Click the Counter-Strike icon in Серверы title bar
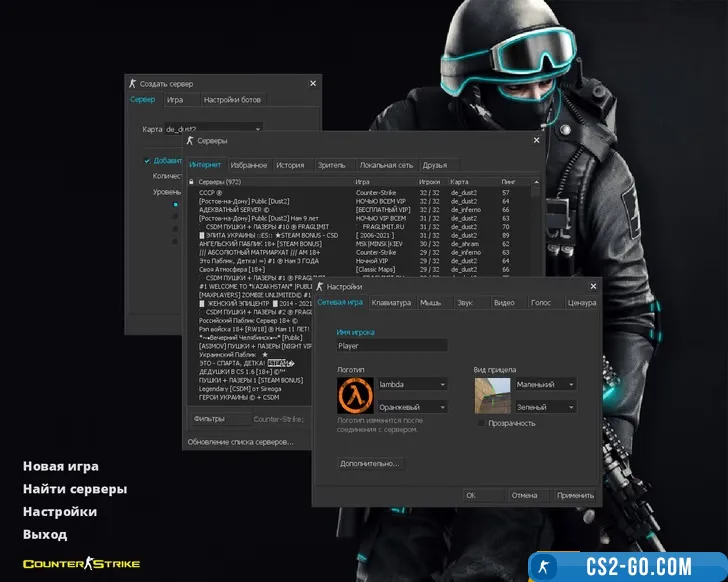Screen dimensions: 728x582 coord(190,141)
